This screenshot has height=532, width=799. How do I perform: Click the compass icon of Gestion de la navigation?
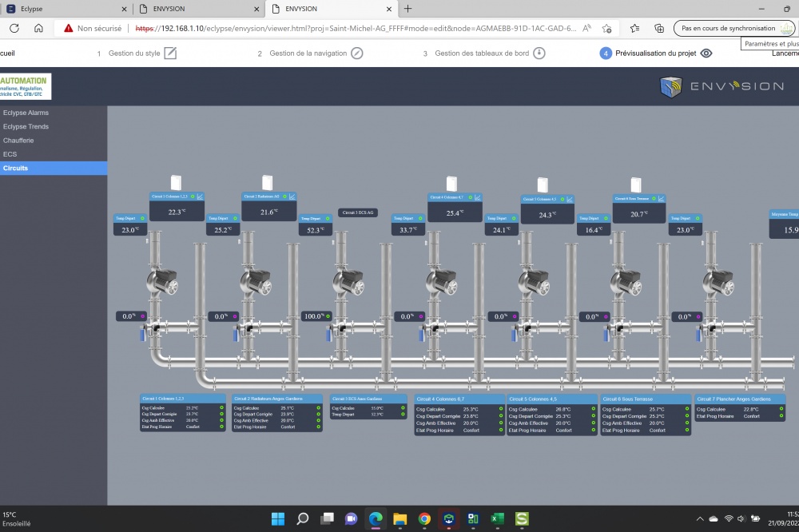(357, 53)
